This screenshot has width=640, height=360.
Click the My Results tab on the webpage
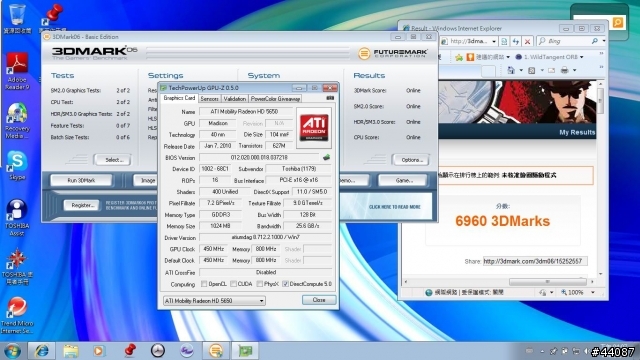coord(577,132)
